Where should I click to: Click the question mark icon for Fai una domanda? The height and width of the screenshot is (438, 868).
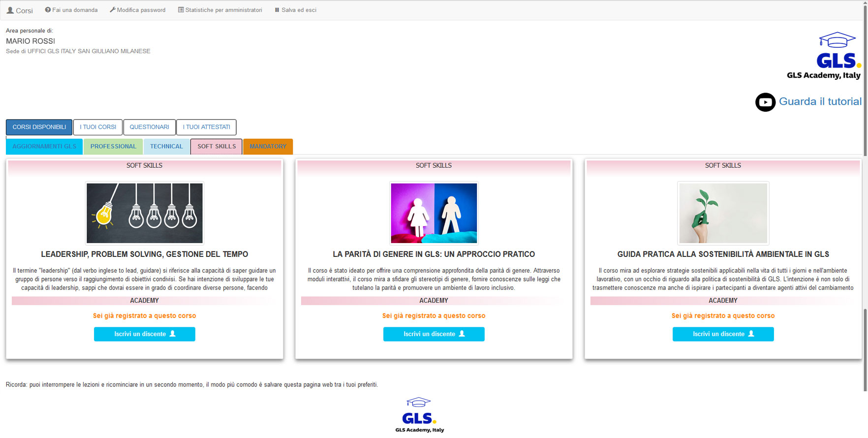coord(48,10)
